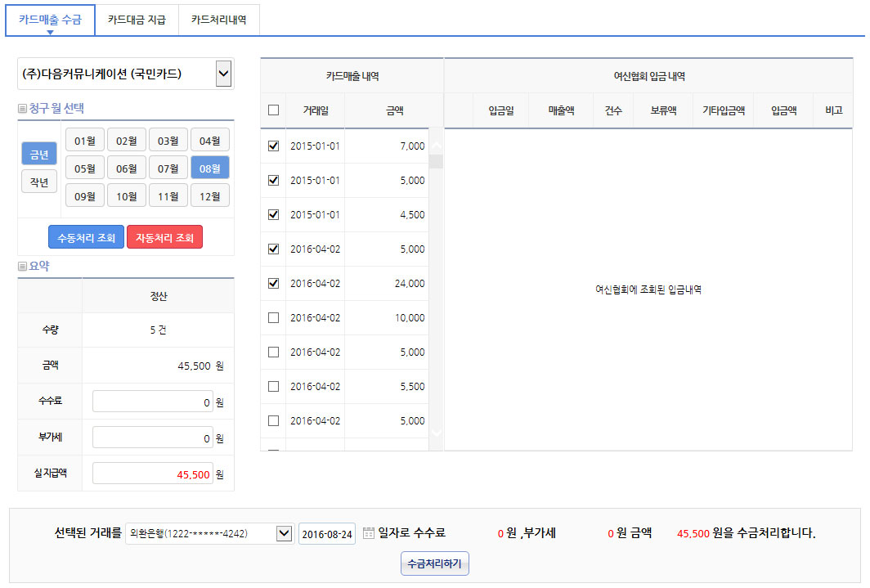870x588 pixels.
Task: Click the 거래일 column header
Action: [x=315, y=110]
